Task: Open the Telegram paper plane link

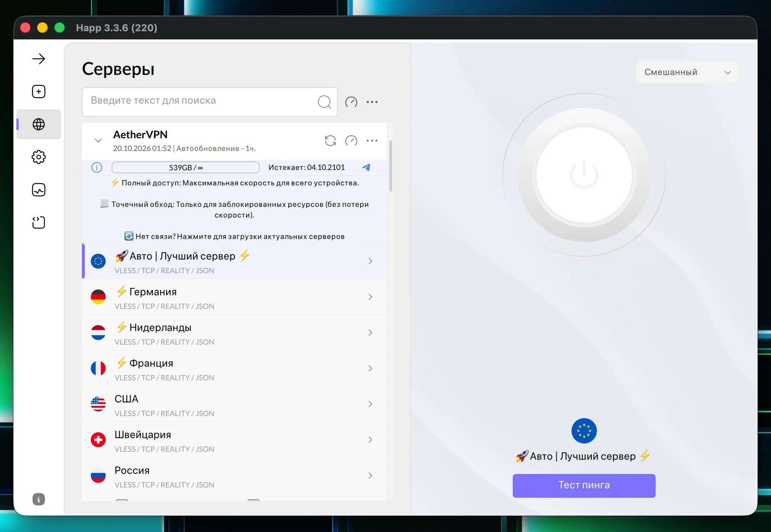Action: (366, 167)
